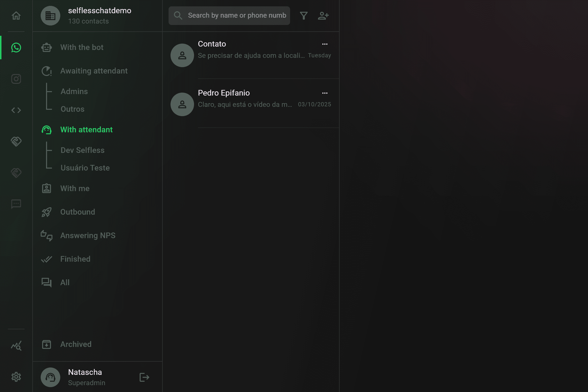Viewport: 588px width, 392px height.
Task: Open the code brackets developer icon
Action: tap(16, 110)
